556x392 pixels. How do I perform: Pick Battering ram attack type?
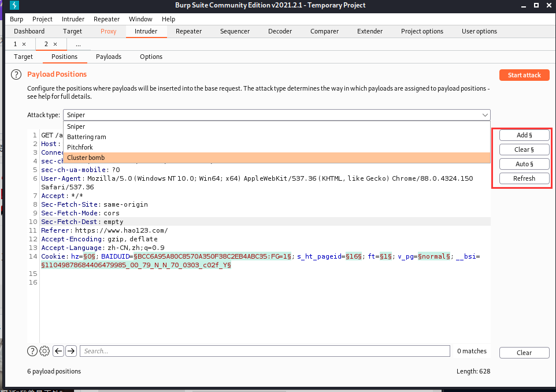86,137
